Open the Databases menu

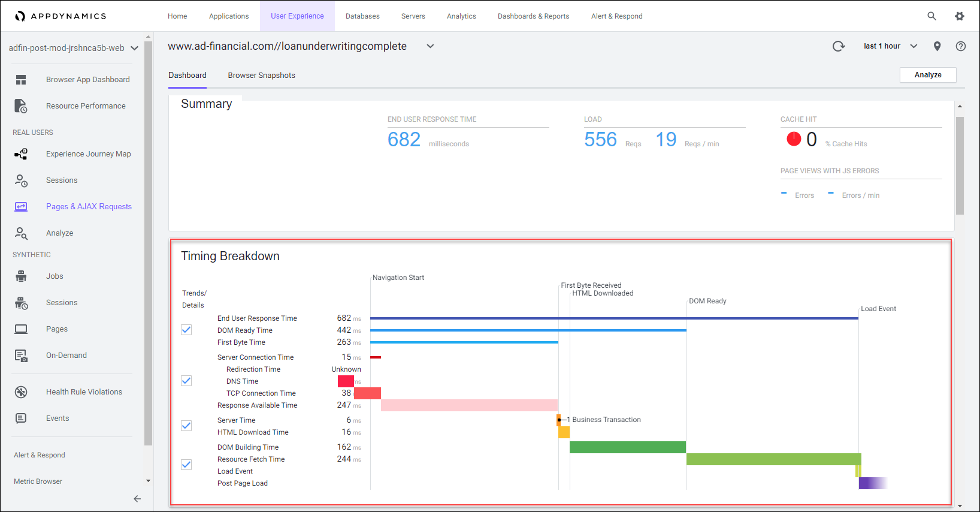point(362,16)
